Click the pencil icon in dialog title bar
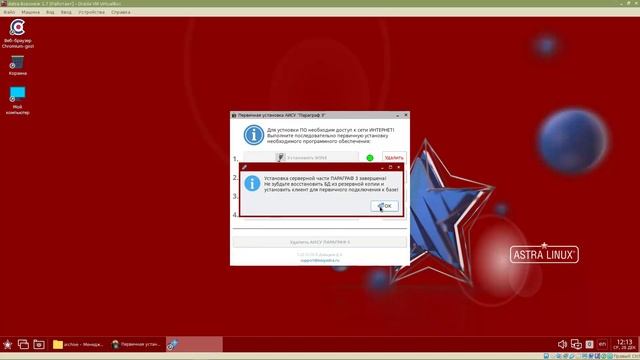This screenshot has width=640, height=360. (x=244, y=167)
